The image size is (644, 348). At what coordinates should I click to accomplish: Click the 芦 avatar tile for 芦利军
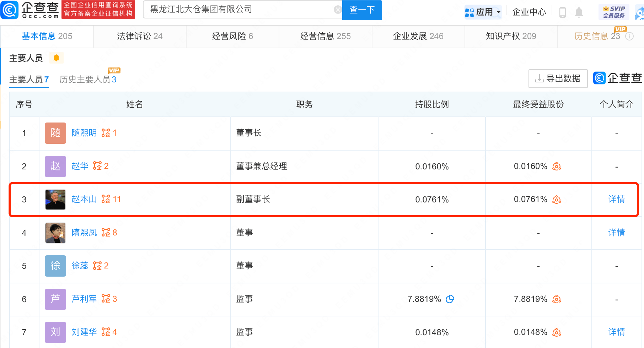(x=55, y=299)
